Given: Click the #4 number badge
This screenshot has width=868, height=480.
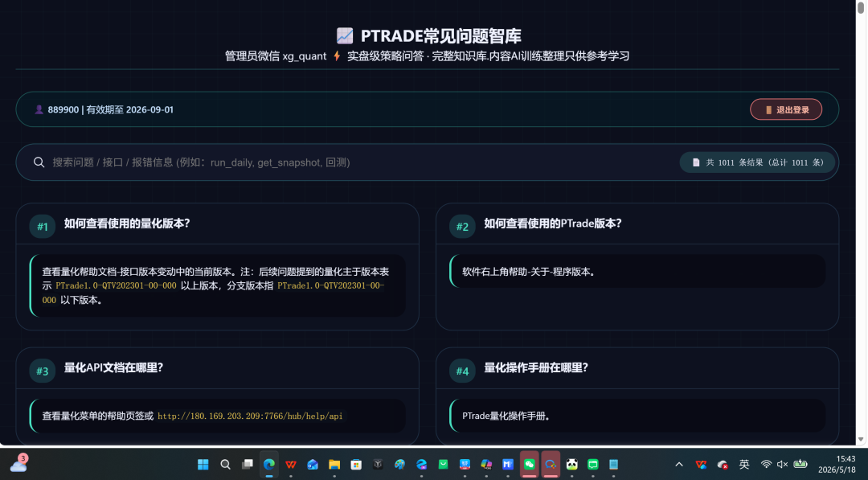Looking at the screenshot, I should [462, 371].
